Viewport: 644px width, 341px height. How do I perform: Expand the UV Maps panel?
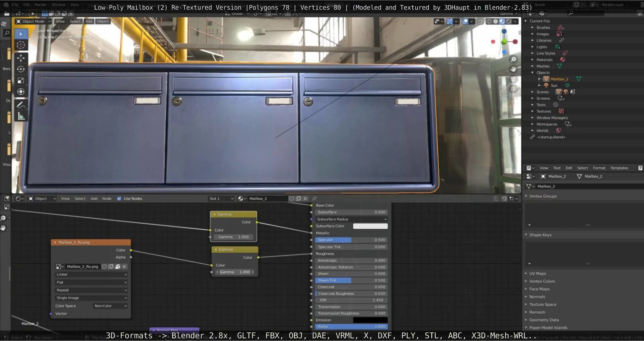point(538,273)
